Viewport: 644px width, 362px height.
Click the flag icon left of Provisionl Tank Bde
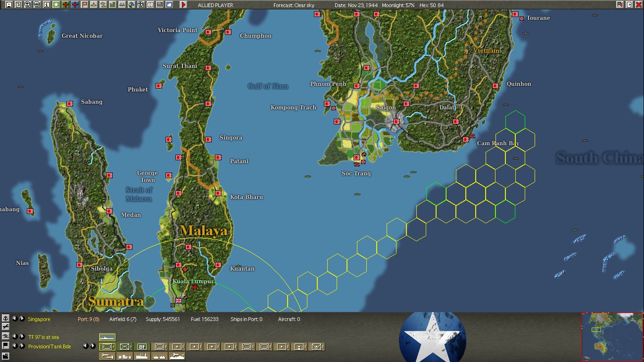6,346
